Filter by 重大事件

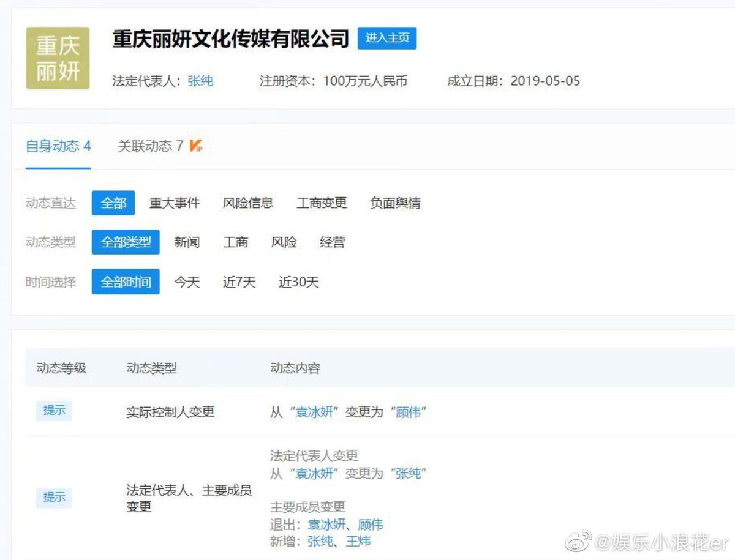click(x=175, y=203)
